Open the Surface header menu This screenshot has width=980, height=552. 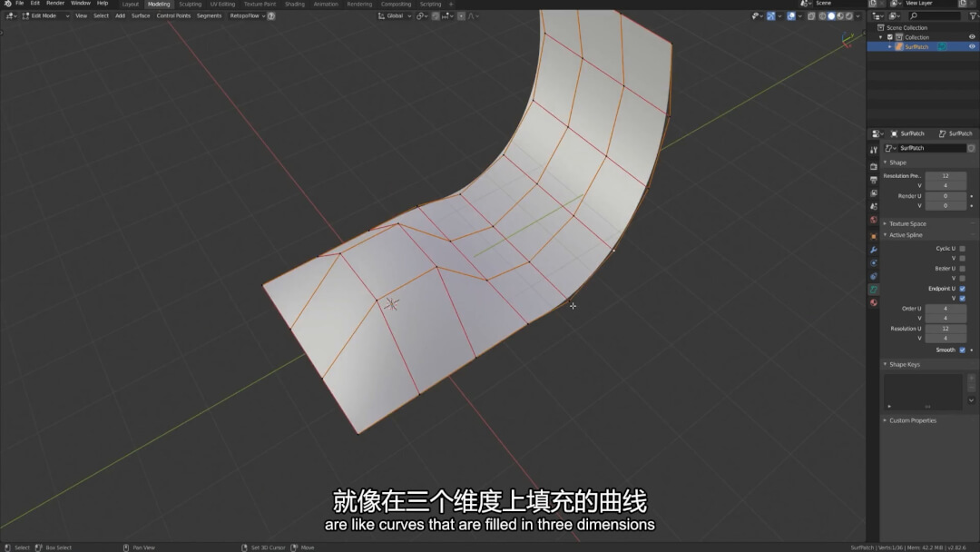click(141, 16)
